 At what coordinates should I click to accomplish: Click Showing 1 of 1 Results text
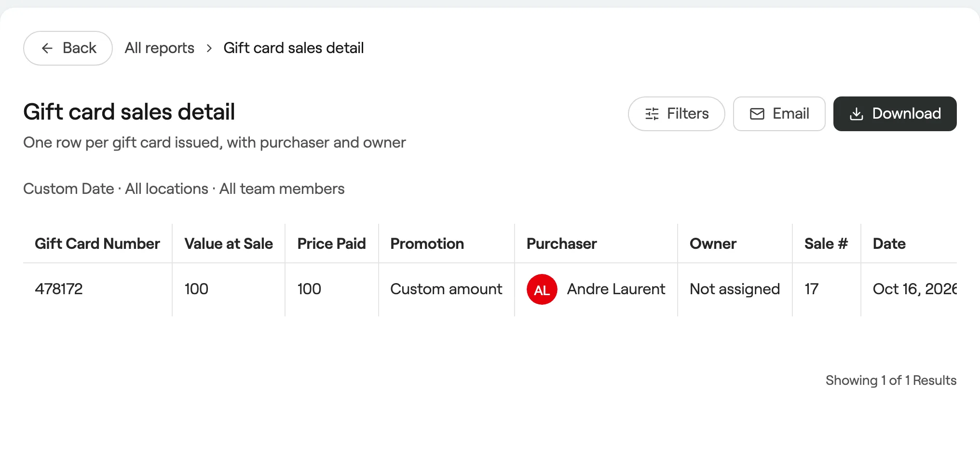click(x=891, y=381)
